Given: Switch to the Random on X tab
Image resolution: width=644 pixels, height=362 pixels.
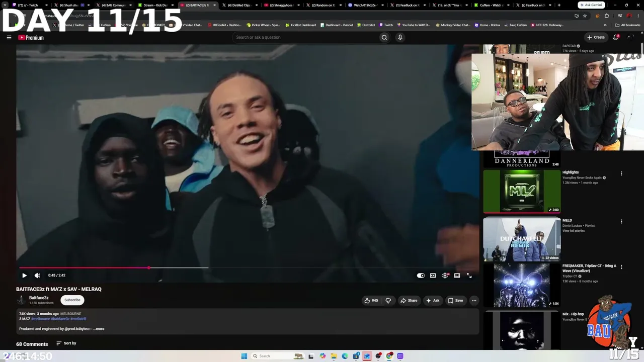Looking at the screenshot, I should click(323, 5).
